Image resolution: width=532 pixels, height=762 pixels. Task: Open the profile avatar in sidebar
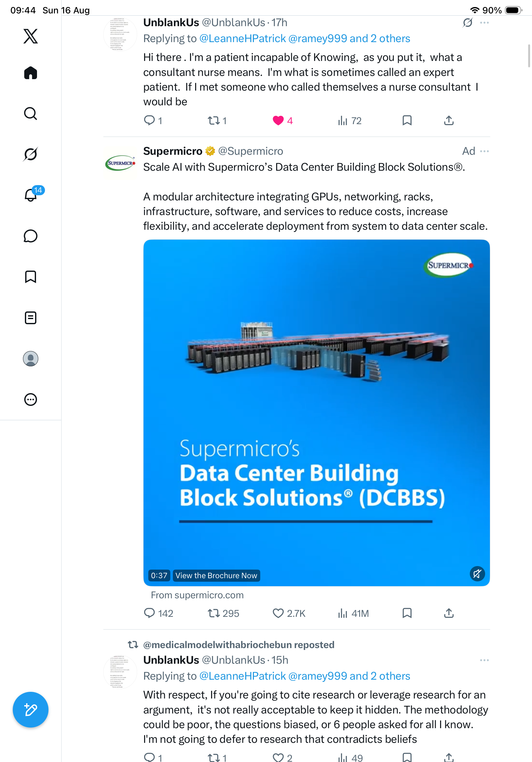click(31, 359)
